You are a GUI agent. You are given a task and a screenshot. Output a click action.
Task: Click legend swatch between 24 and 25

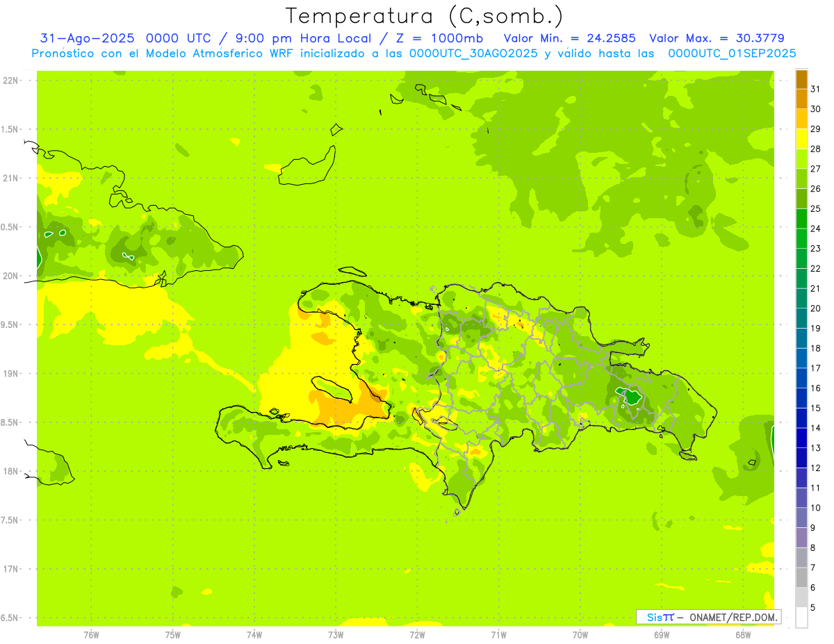click(801, 219)
